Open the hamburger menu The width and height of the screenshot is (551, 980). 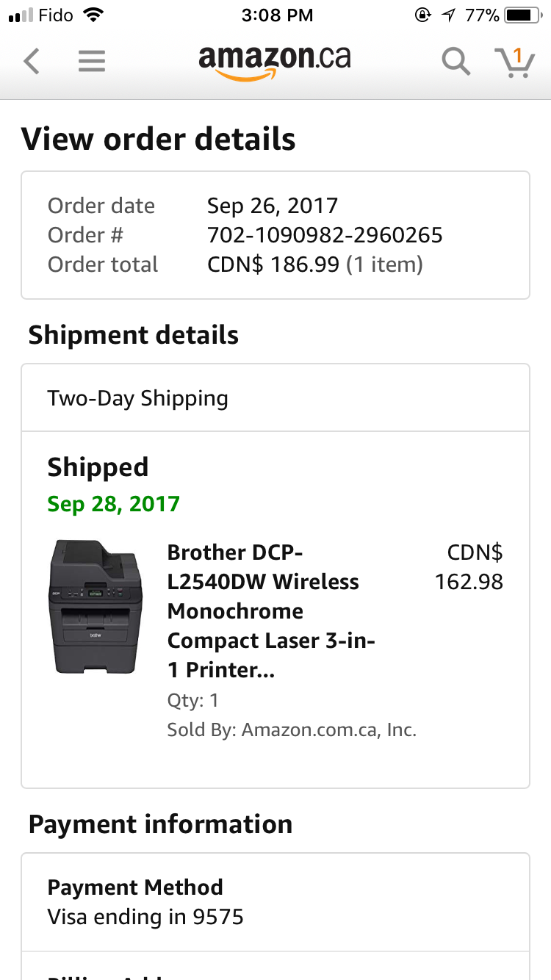pyautogui.click(x=92, y=61)
